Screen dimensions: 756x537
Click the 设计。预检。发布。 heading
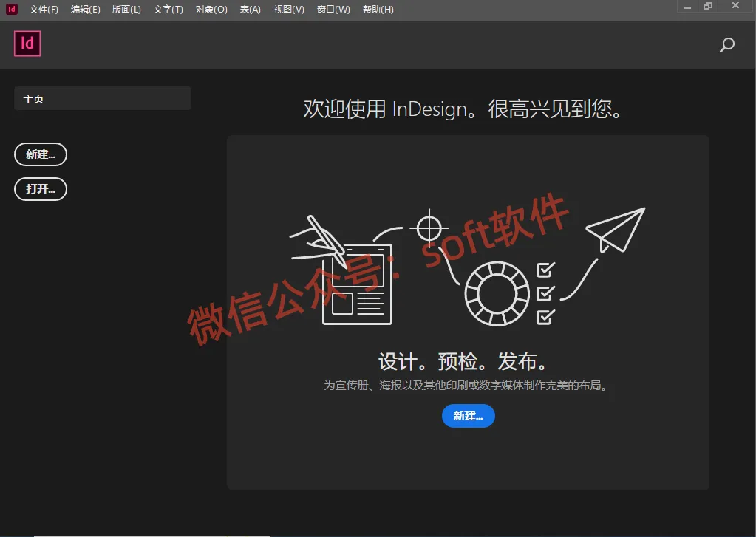pyautogui.click(x=463, y=361)
